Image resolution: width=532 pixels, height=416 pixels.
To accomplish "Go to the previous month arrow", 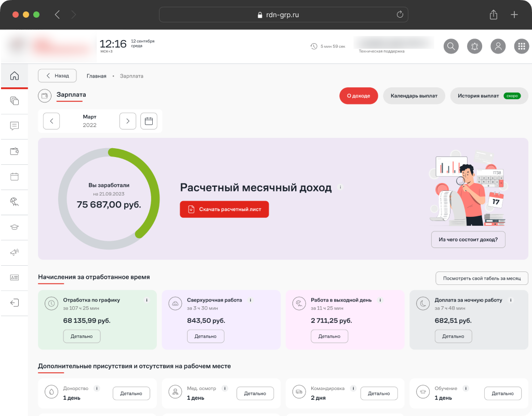I will click(x=51, y=121).
